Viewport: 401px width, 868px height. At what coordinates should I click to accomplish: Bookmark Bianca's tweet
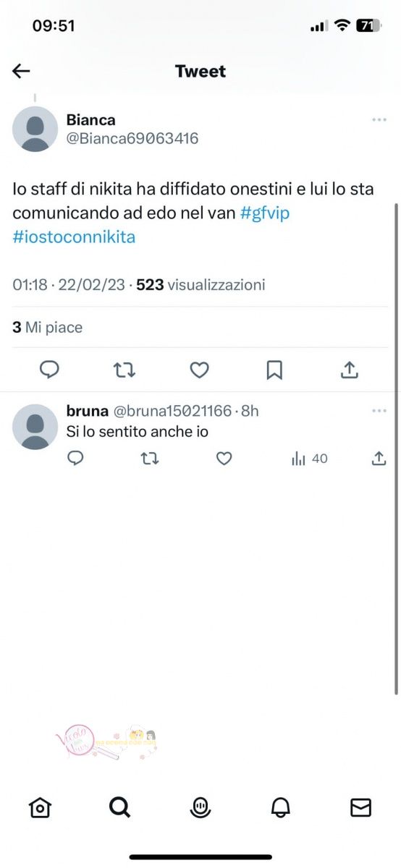274,370
